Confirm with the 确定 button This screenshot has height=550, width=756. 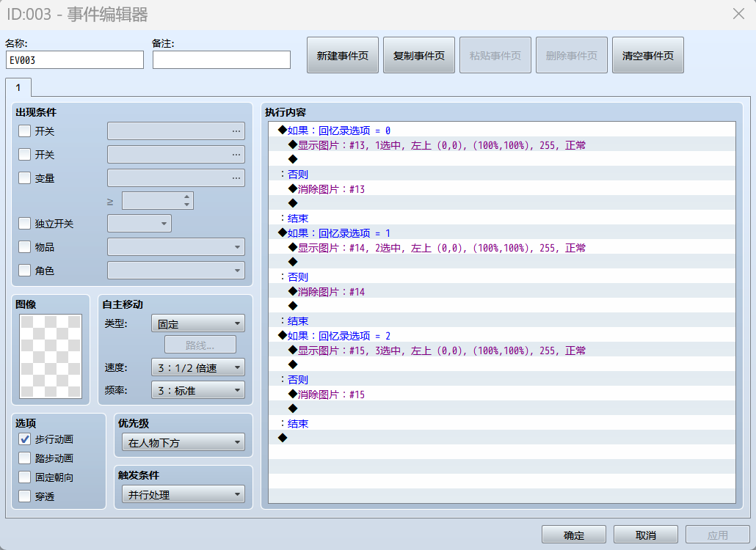click(x=574, y=535)
